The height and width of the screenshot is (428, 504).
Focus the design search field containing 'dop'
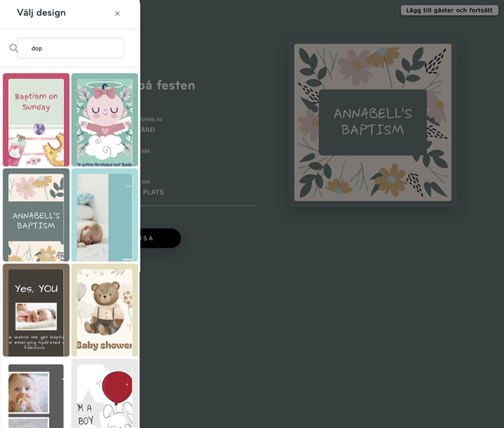pos(70,48)
